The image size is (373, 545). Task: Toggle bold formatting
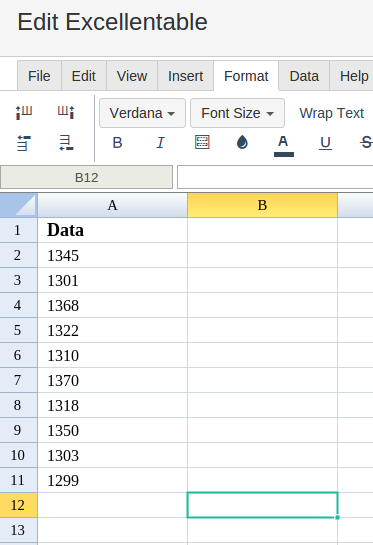pyautogui.click(x=117, y=143)
